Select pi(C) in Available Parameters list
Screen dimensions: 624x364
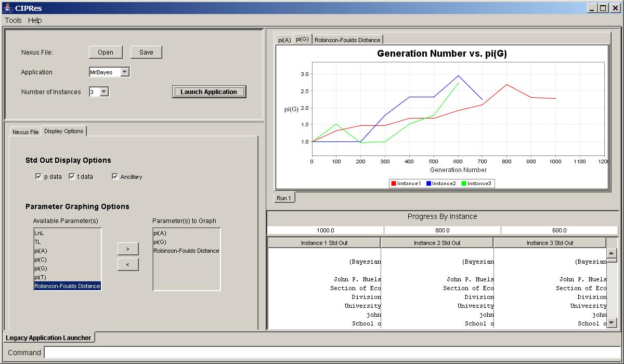coord(68,259)
